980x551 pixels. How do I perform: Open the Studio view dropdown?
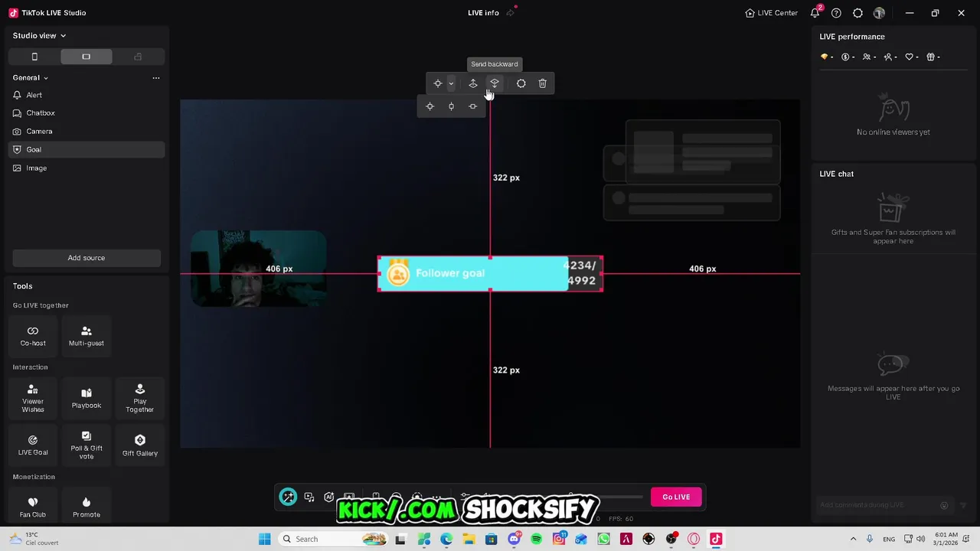pyautogui.click(x=39, y=35)
